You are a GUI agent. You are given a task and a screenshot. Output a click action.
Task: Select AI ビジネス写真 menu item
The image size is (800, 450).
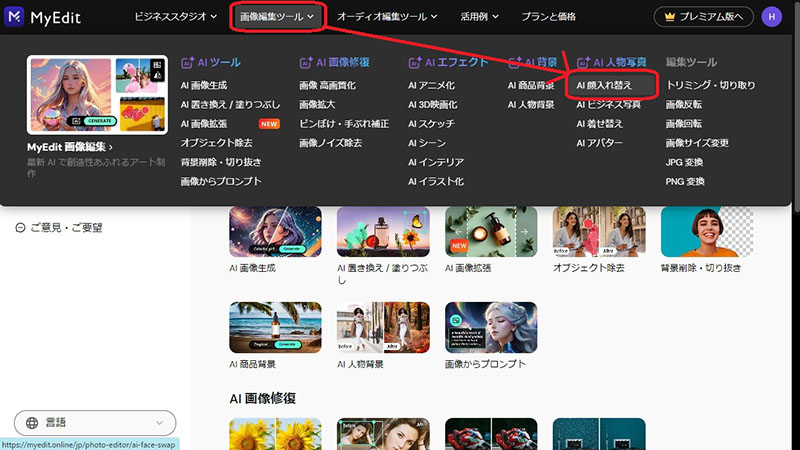(608, 105)
